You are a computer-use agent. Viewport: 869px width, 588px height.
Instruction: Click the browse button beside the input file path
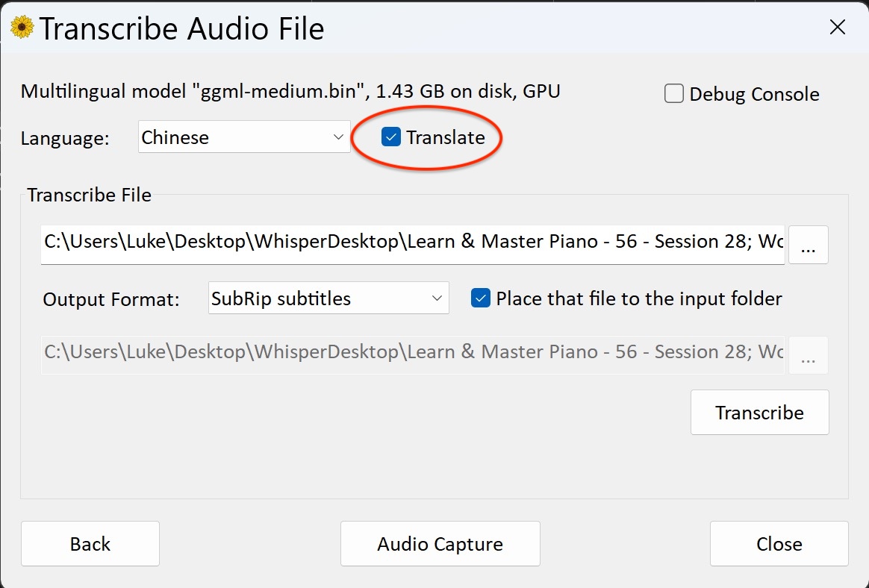point(808,245)
